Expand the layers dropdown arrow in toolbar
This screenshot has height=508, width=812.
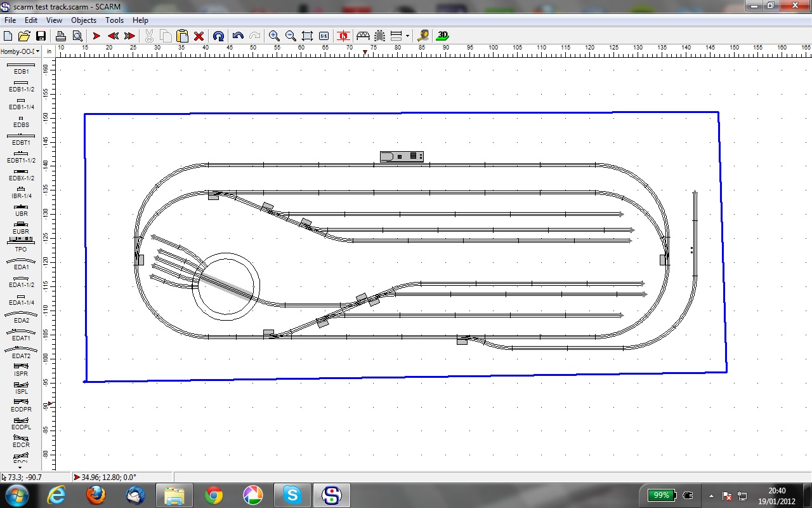click(407, 36)
